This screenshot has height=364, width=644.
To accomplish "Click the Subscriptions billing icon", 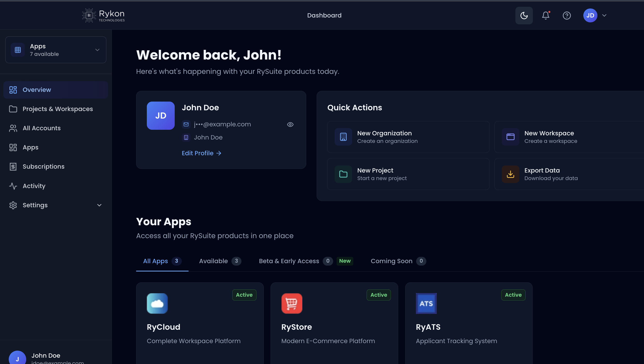I will pos(13,166).
